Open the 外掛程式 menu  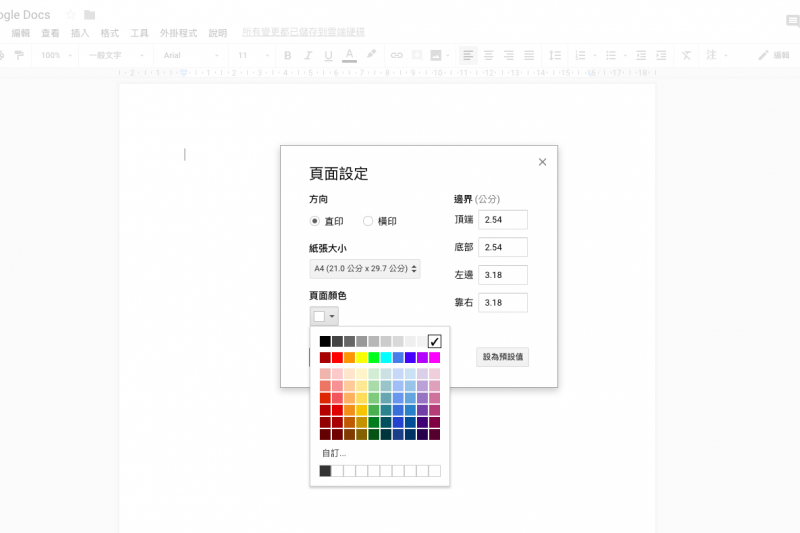pos(178,33)
